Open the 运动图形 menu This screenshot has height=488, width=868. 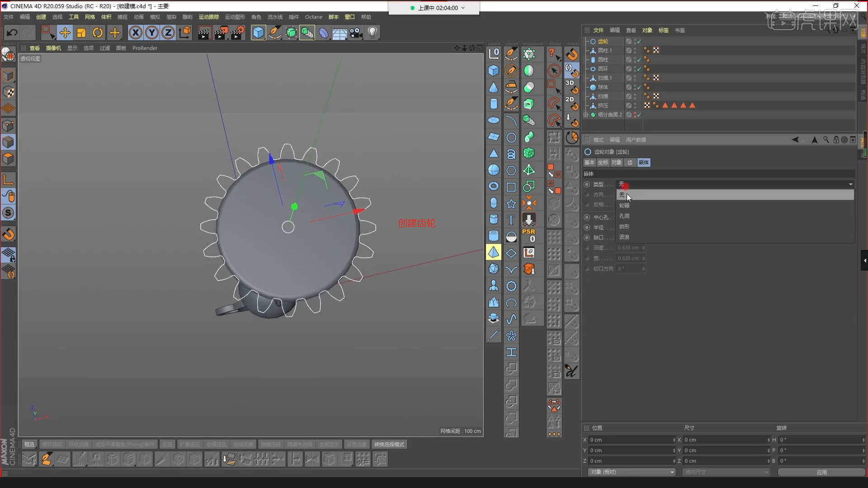coord(235,17)
